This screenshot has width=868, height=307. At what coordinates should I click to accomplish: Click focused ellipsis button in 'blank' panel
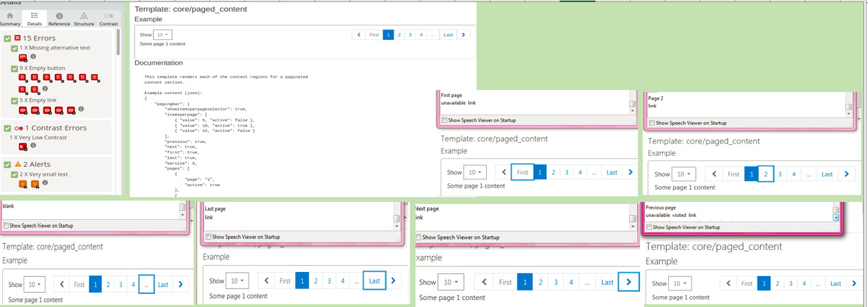pos(147,284)
